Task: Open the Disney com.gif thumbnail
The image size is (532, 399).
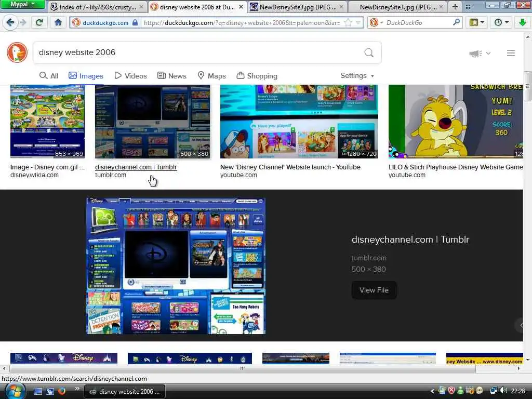Action: [x=47, y=122]
